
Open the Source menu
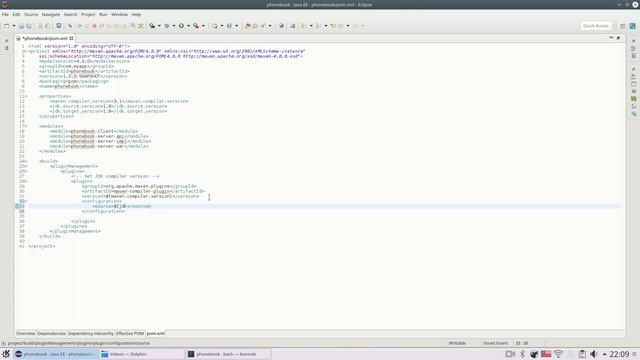pos(31,14)
